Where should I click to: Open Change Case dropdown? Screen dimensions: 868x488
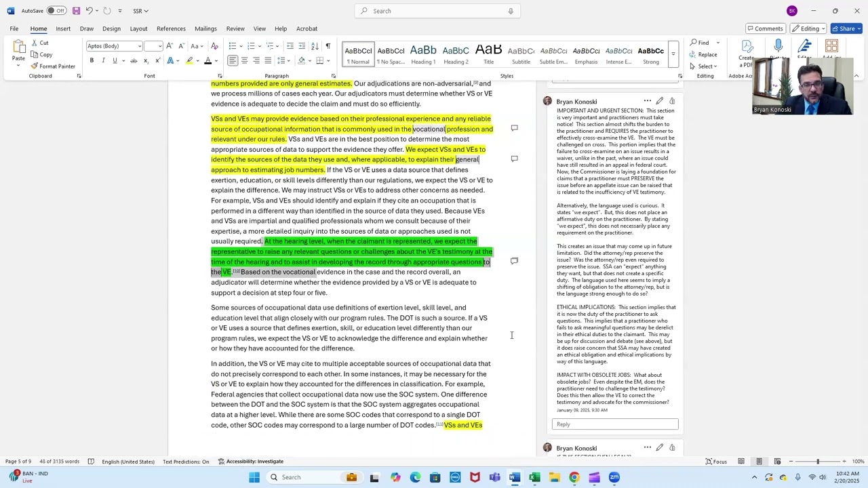(x=196, y=46)
